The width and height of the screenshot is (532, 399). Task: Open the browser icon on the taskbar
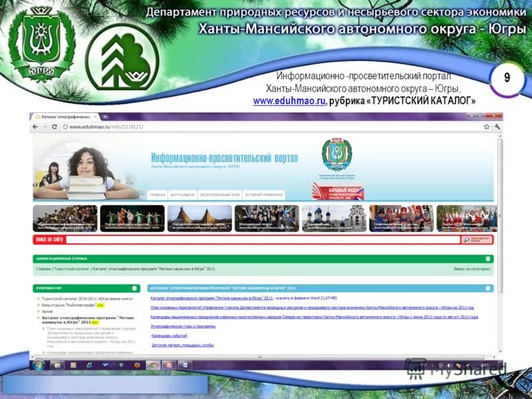(153, 365)
